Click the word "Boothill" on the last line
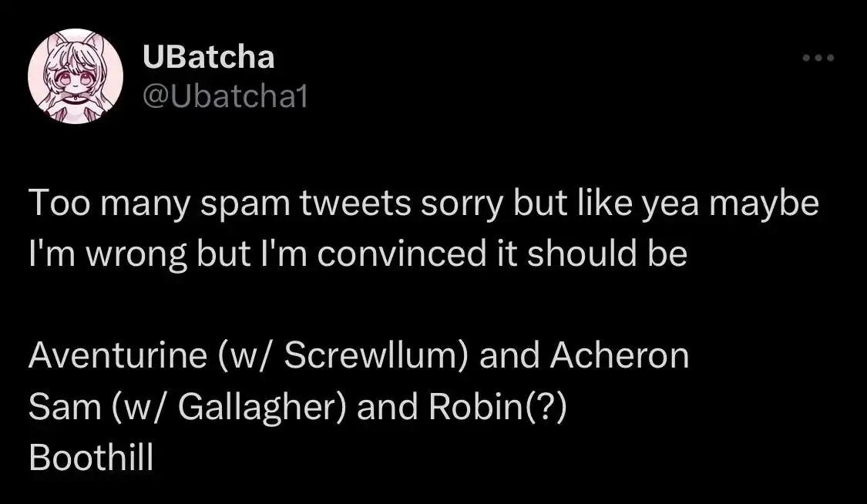This screenshot has width=867, height=504. 91,458
